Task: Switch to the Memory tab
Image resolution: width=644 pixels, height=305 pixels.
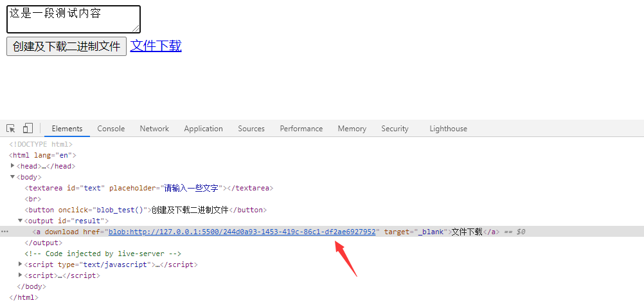Action: click(x=352, y=129)
